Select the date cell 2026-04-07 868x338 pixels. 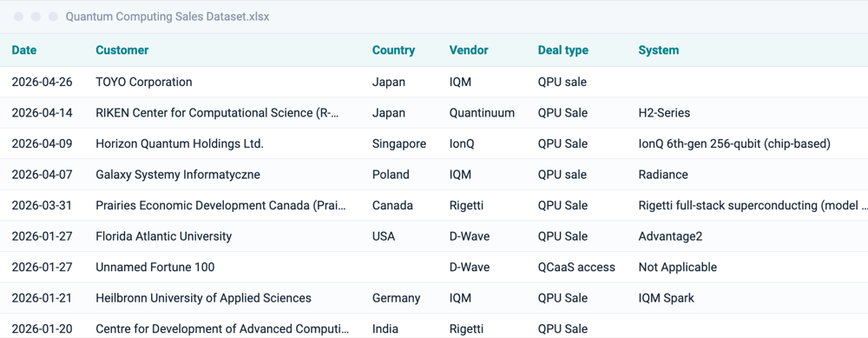pyautogui.click(x=42, y=176)
